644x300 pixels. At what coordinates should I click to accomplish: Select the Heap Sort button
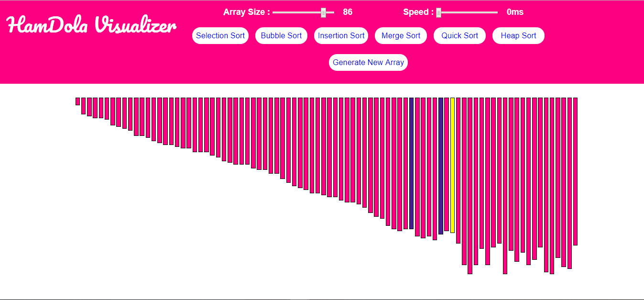pyautogui.click(x=518, y=36)
